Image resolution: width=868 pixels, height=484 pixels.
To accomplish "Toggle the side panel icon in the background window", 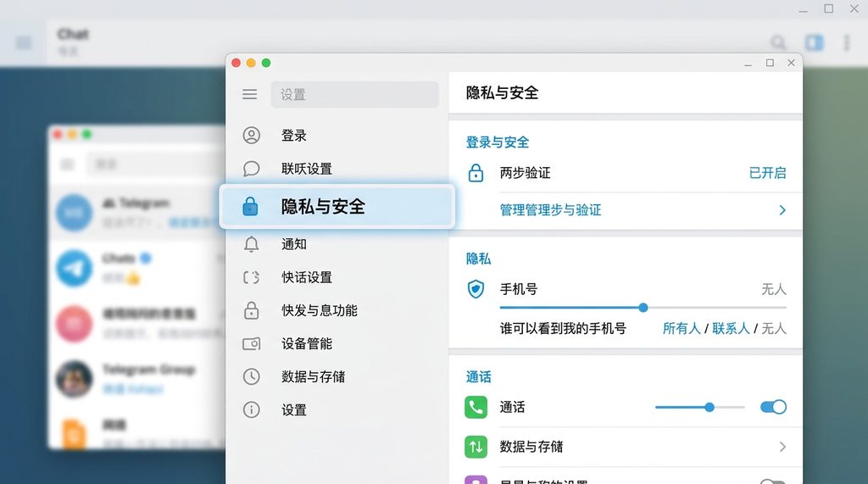I will [814, 42].
